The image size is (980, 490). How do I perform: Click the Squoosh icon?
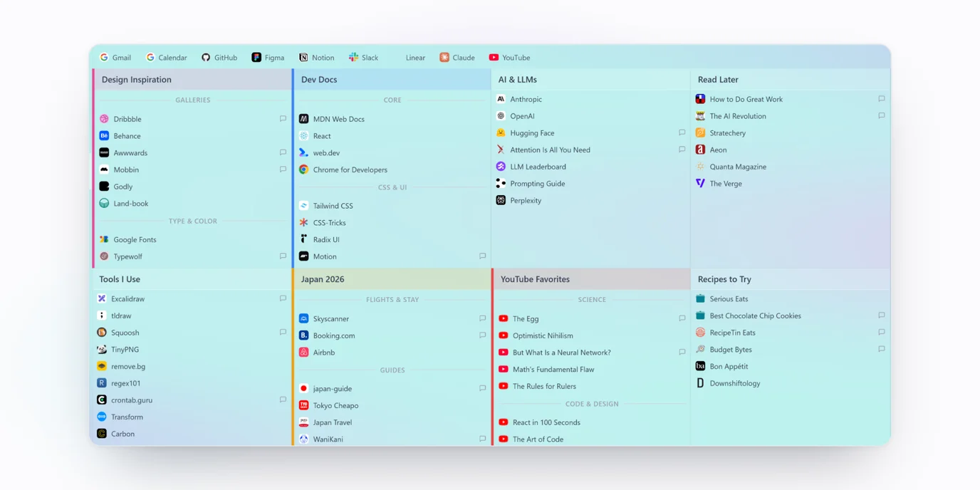pos(102,333)
